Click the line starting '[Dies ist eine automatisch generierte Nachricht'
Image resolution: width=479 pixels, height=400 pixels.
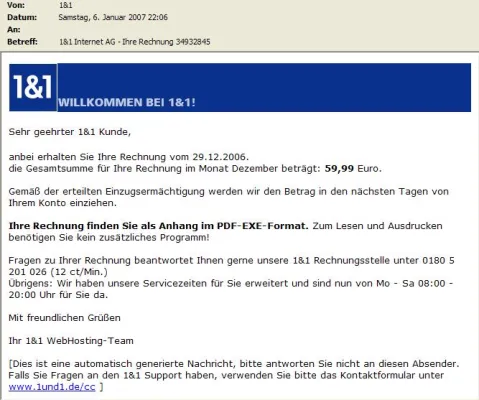[234, 364]
